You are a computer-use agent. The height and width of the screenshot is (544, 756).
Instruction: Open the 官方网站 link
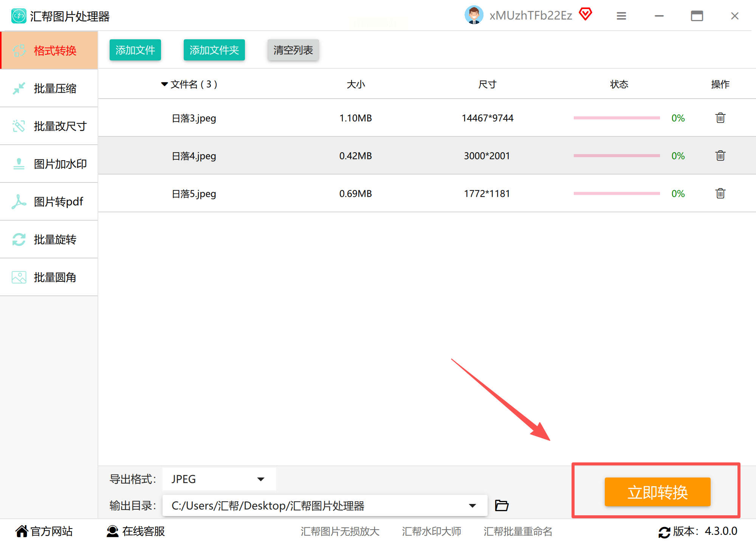44,531
